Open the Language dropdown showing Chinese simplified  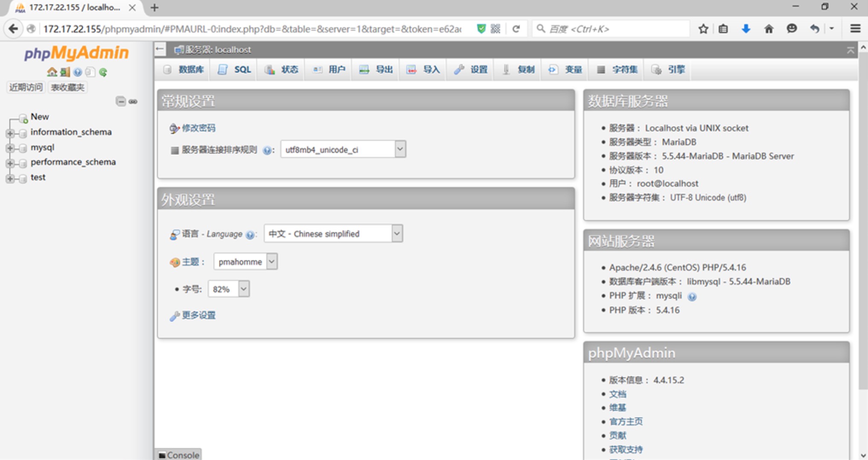[333, 233]
